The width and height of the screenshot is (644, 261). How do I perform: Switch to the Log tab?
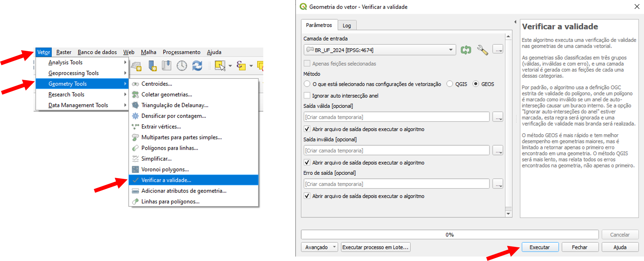point(347,26)
